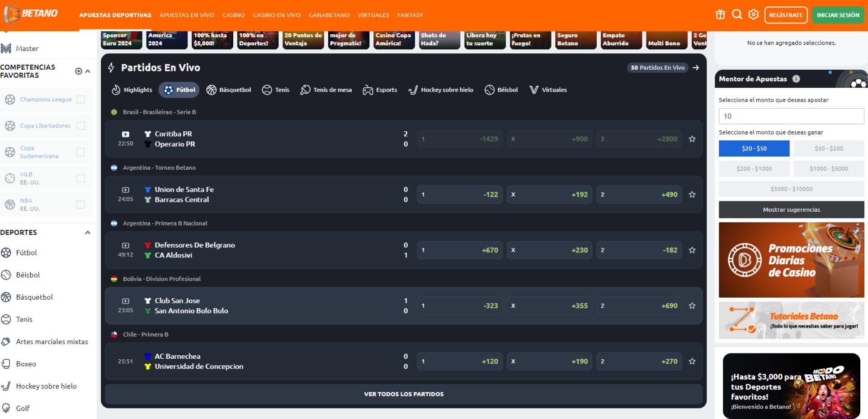Switch to the Virtuales live tab
The width and height of the screenshot is (868, 419).
[548, 90]
